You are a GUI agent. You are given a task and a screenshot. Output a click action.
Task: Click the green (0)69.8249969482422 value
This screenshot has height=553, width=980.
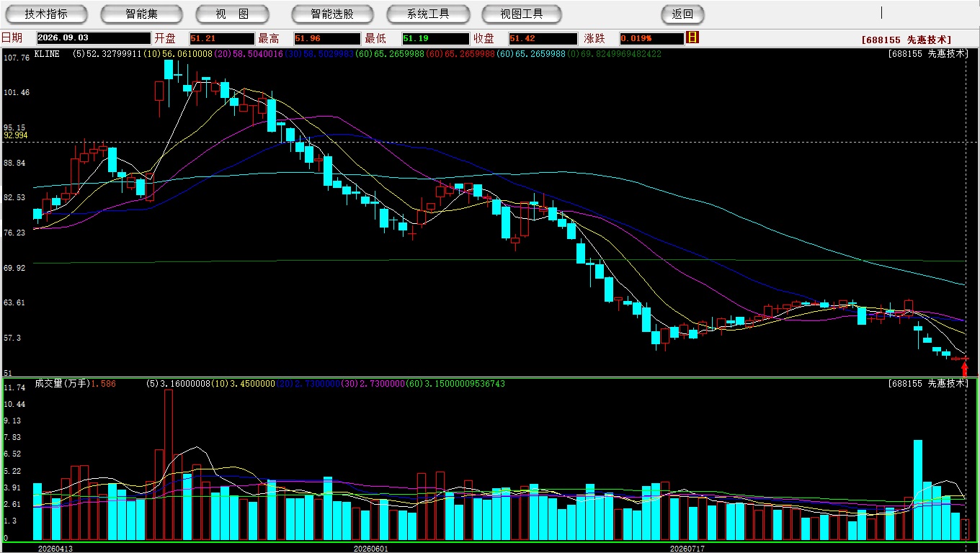[x=614, y=54]
